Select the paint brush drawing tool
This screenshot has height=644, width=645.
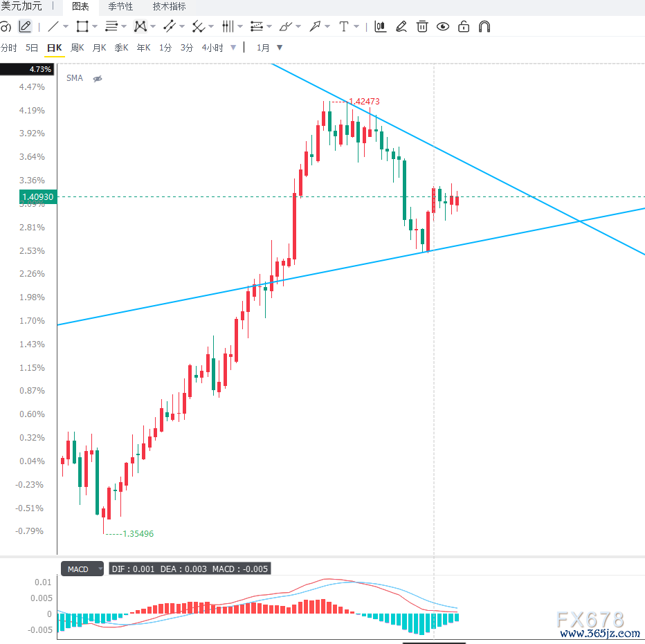click(286, 27)
